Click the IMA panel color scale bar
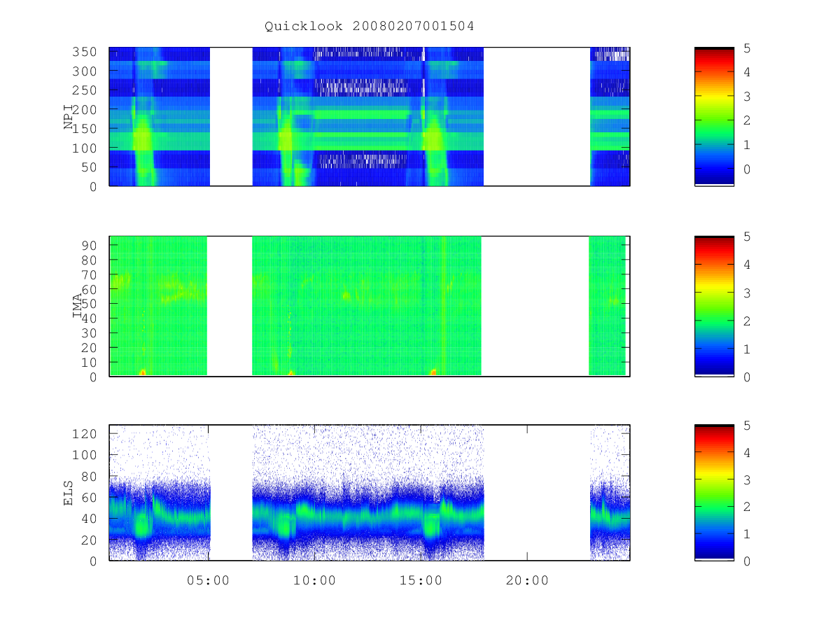 point(714,306)
